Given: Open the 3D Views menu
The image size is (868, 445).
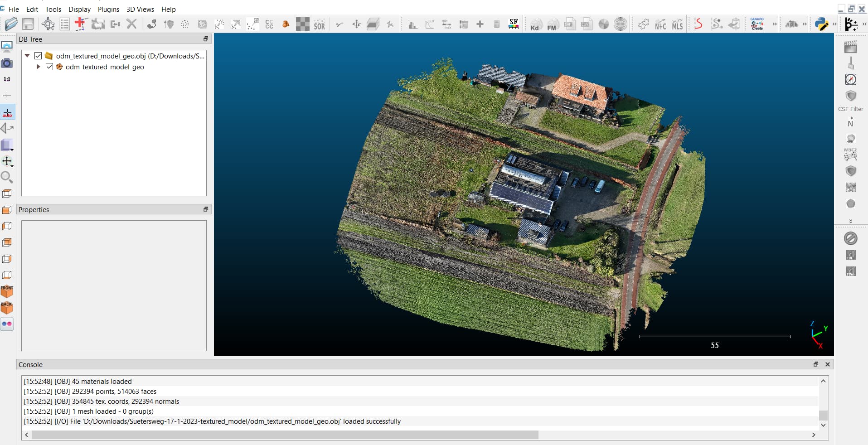Looking at the screenshot, I should click(x=140, y=9).
